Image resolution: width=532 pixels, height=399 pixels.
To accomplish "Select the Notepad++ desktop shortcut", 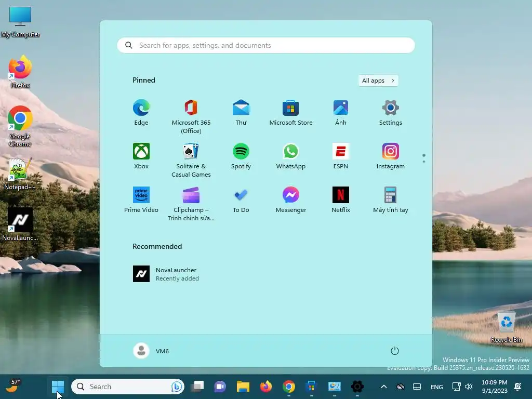I will coord(20,174).
